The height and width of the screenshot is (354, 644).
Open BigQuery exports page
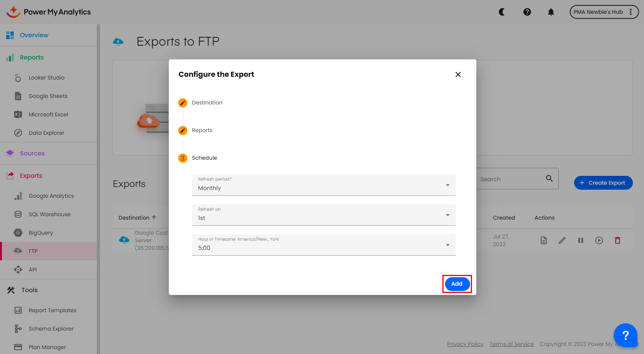(41, 233)
